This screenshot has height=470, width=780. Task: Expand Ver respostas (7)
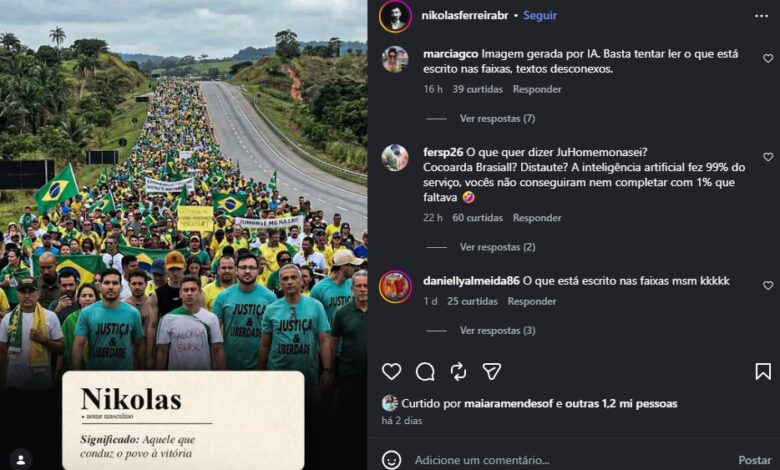click(497, 118)
